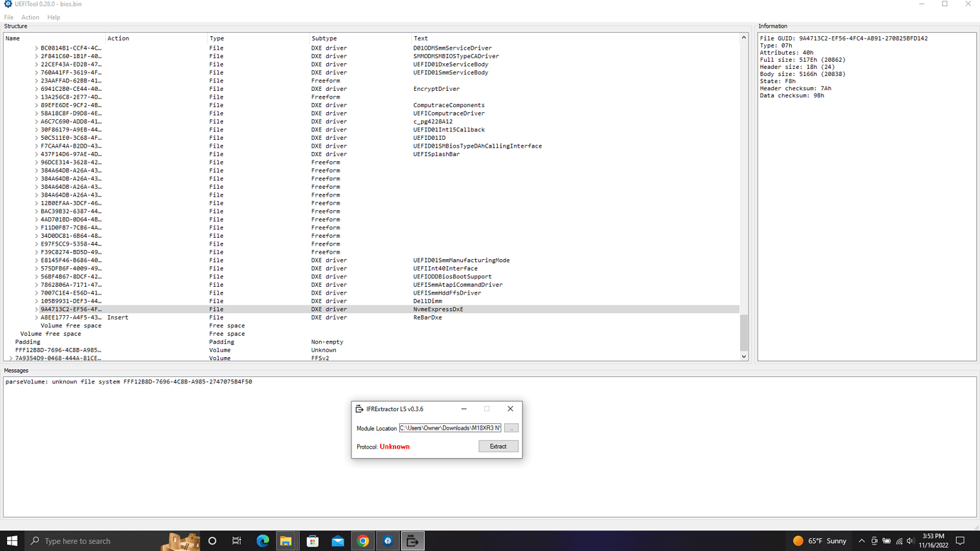Expand the E8145F46 SmmManufacturingMode row
The image size is (980, 551).
click(x=36, y=261)
